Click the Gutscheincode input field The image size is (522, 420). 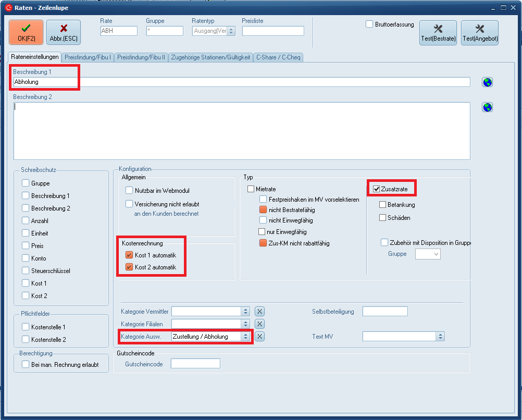(195, 364)
